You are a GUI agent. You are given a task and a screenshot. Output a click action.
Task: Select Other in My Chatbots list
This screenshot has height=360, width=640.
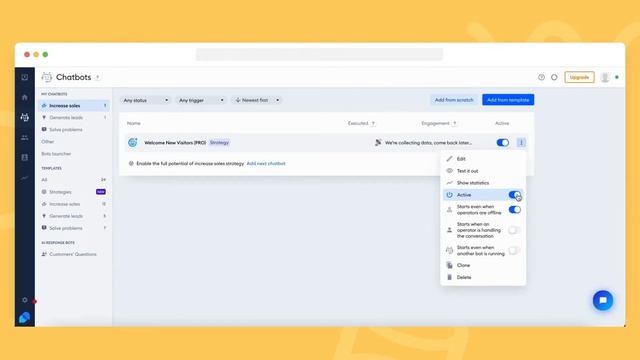(x=48, y=142)
